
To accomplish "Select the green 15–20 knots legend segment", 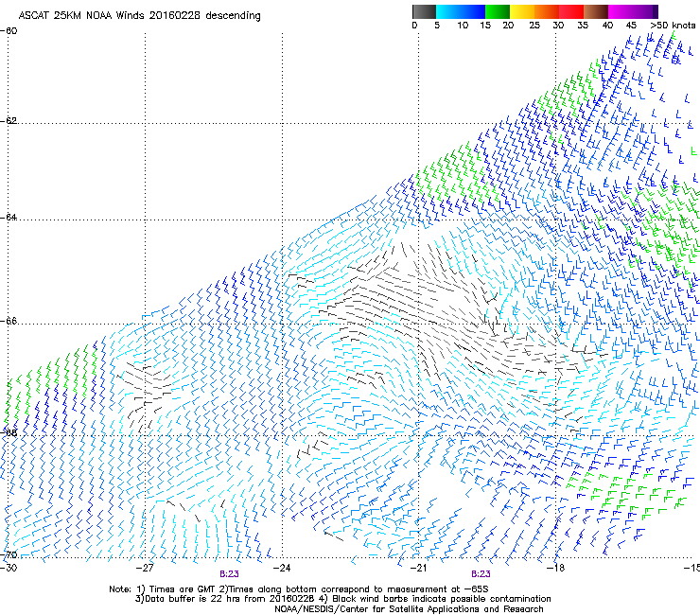I will (x=498, y=11).
